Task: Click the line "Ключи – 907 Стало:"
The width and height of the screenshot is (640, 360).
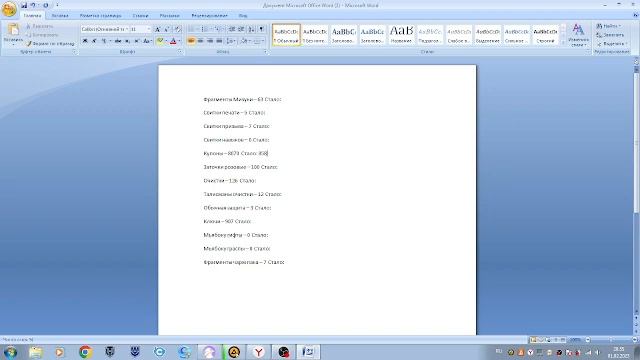Action: click(x=227, y=221)
